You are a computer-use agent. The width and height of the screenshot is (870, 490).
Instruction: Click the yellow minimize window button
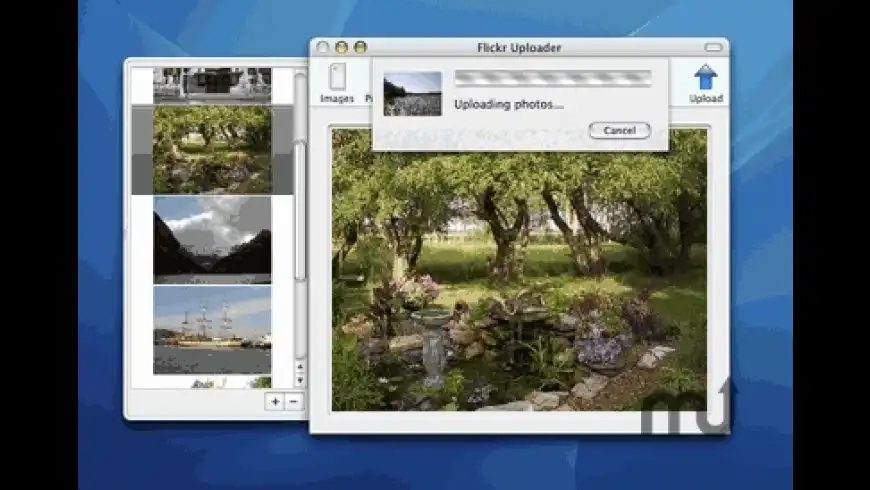(x=341, y=47)
